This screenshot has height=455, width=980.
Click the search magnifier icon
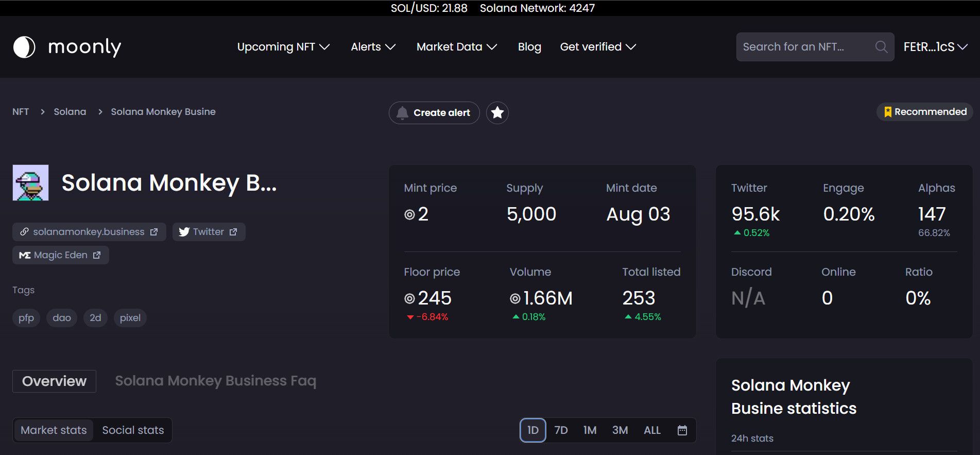881,47
